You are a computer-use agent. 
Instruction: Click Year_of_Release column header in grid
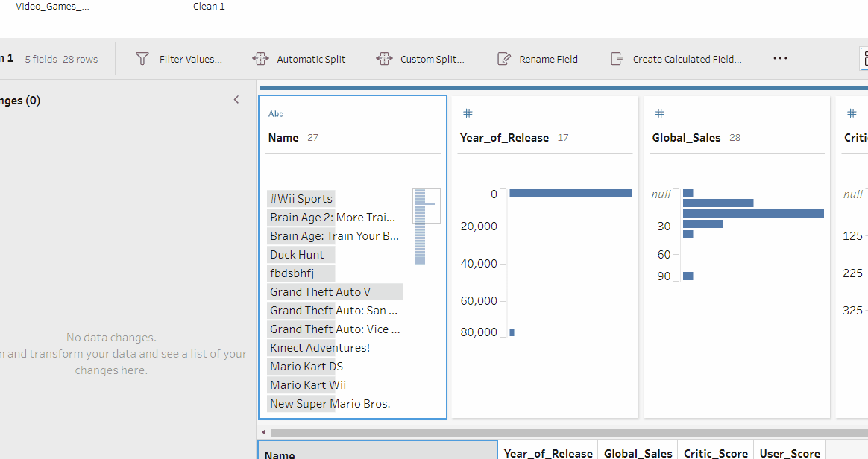(x=548, y=449)
